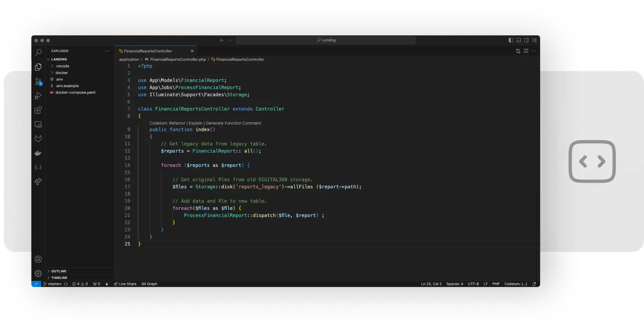Image resolution: width=644 pixels, height=330 pixels.
Task: Open the Search view in activity bar
Action: pyautogui.click(x=38, y=53)
